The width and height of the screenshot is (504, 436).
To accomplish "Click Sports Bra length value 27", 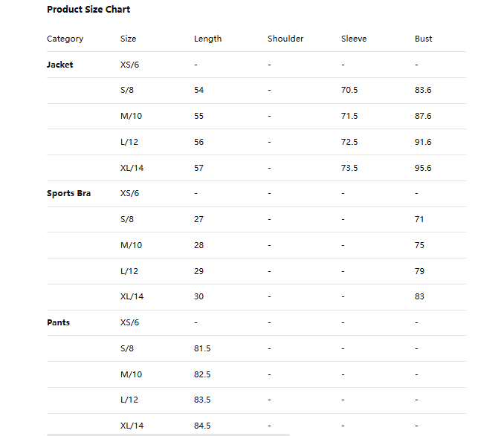I will [x=198, y=219].
